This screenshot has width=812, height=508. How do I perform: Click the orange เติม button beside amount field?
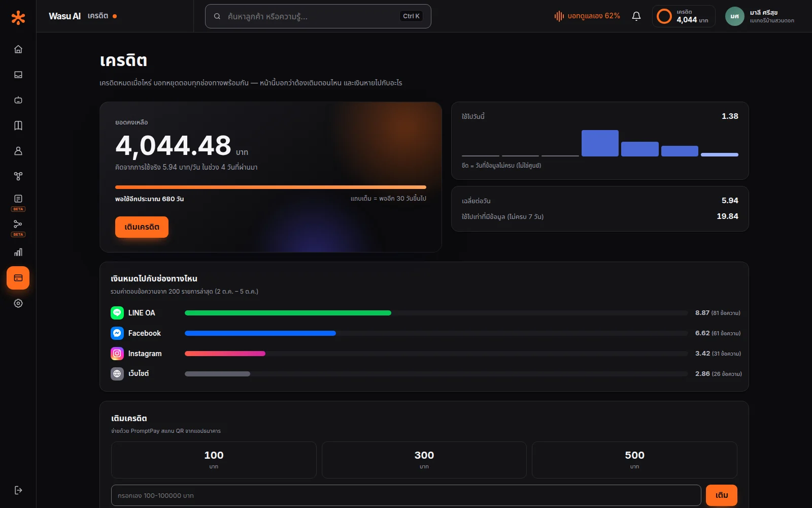pyautogui.click(x=722, y=495)
